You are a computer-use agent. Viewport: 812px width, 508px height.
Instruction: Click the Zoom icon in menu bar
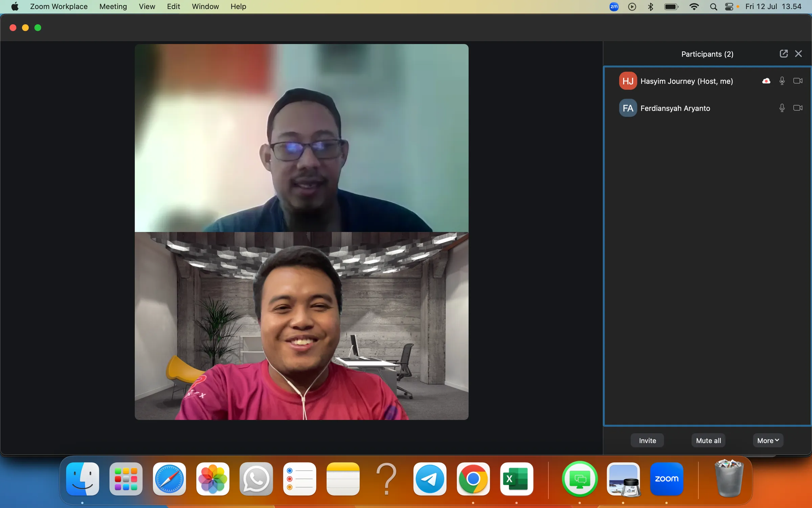(614, 6)
